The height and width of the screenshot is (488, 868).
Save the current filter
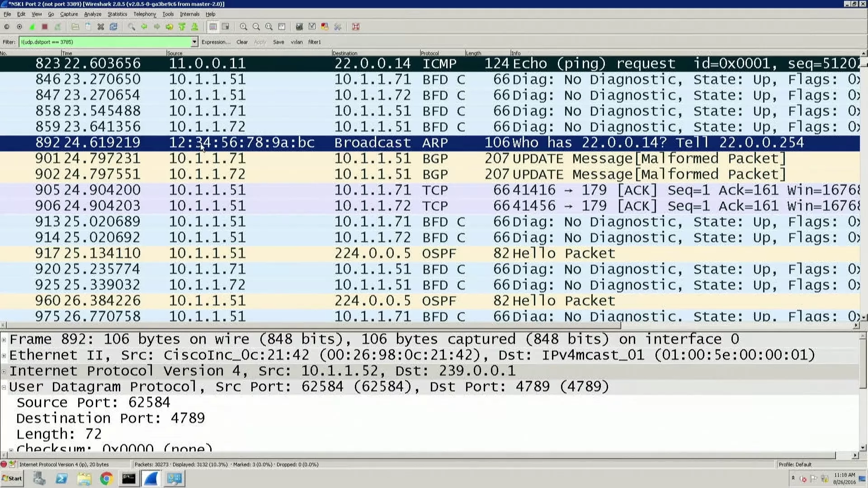(278, 42)
